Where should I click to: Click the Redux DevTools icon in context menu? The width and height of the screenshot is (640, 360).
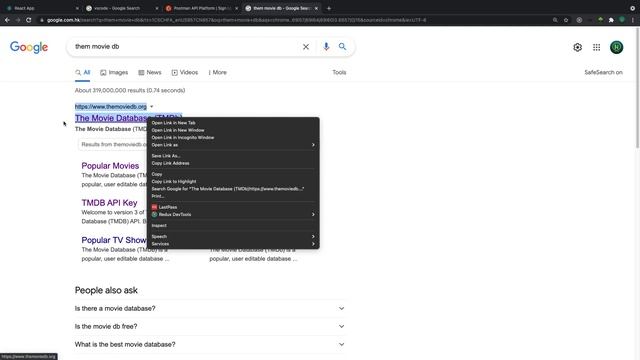pyautogui.click(x=154, y=215)
